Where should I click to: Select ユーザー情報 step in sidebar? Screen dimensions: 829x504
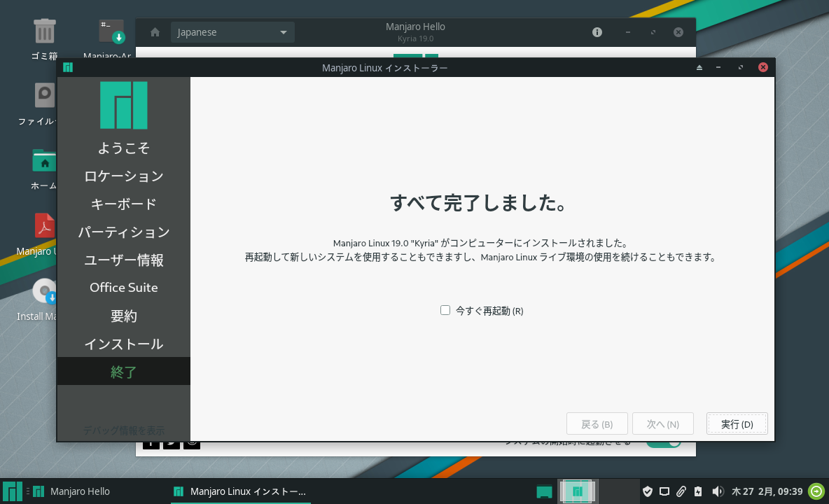(x=124, y=260)
